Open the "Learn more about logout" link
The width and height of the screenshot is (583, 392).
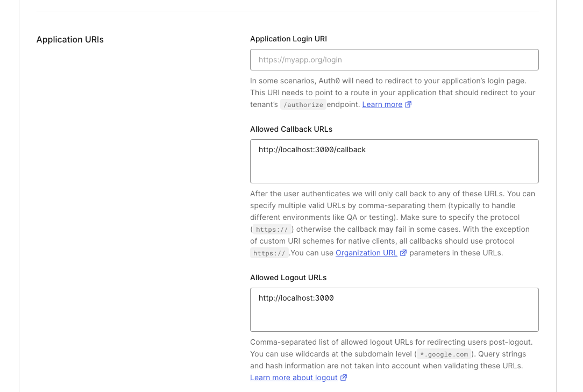click(293, 377)
